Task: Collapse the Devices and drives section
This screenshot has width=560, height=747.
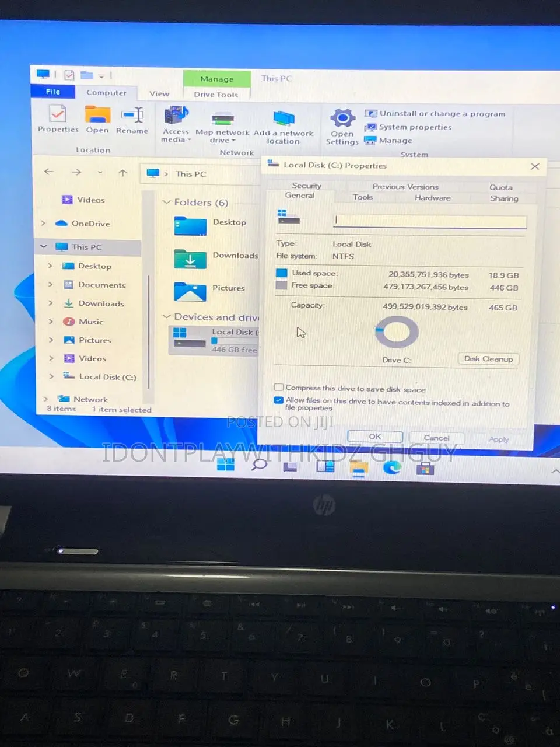Action: 167,317
